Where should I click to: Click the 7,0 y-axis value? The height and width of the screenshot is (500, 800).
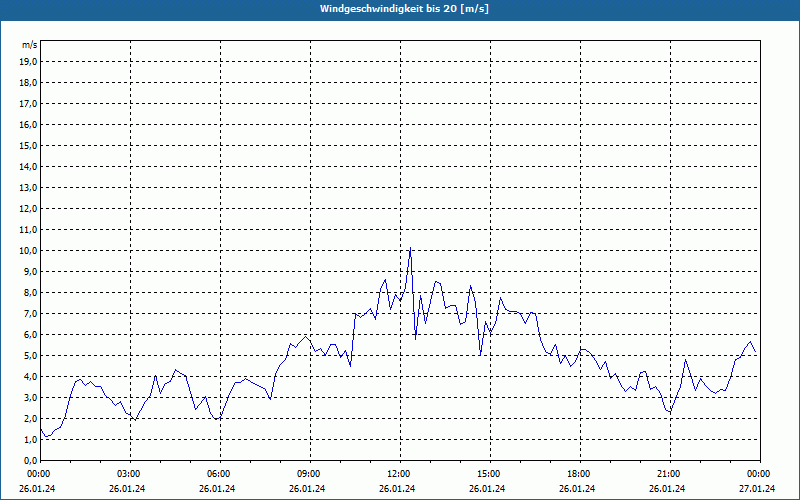tap(31, 313)
